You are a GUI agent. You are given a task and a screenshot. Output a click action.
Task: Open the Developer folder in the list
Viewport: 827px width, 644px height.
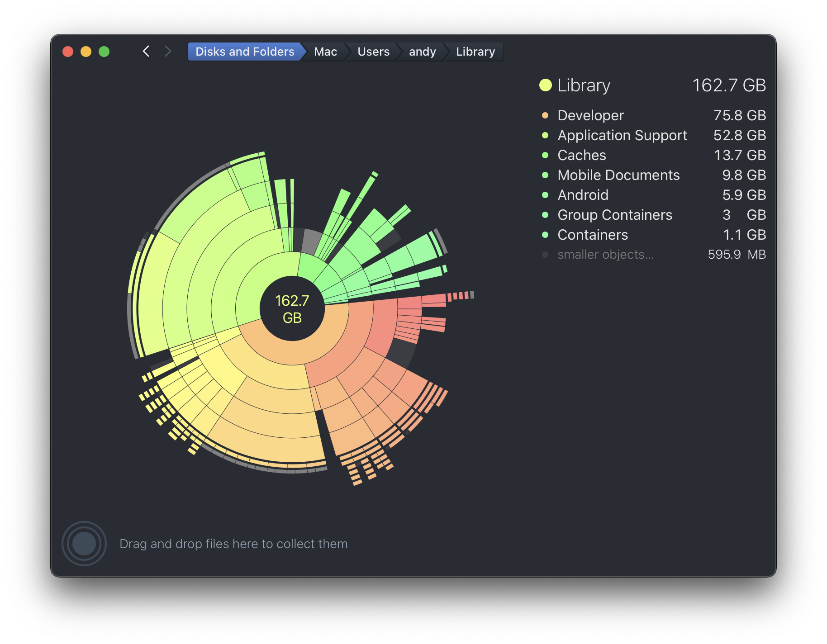pos(590,115)
